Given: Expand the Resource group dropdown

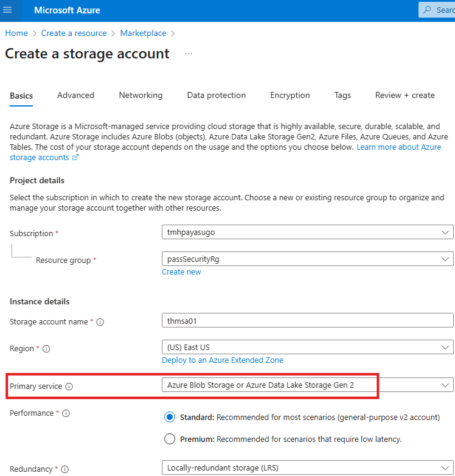Looking at the screenshot, I should pos(308,259).
